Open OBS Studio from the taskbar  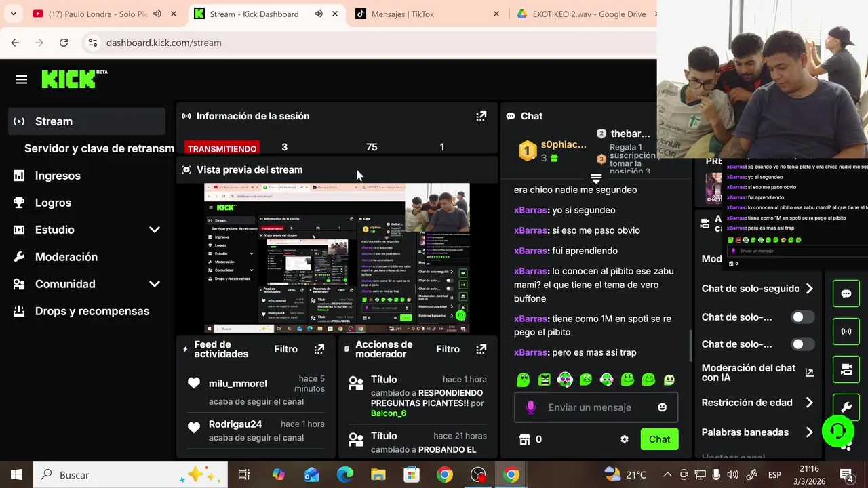click(478, 475)
